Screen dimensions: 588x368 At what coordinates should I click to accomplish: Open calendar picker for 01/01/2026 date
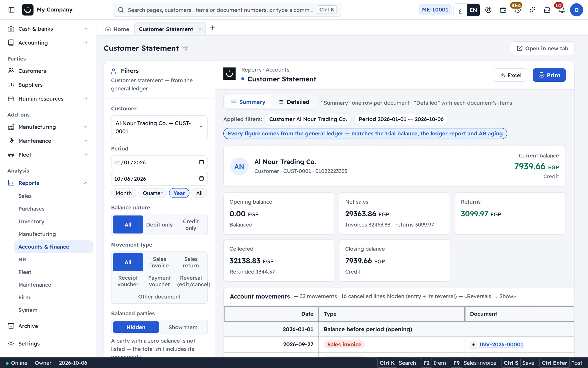[201, 162]
